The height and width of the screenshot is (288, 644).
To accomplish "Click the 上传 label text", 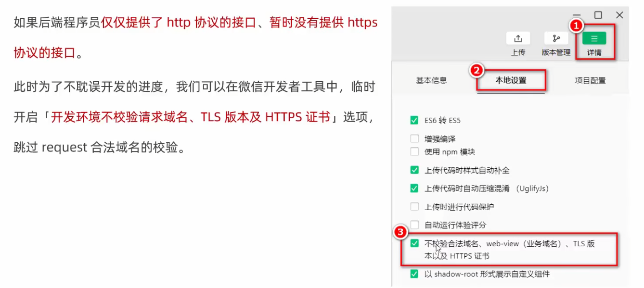I will [518, 52].
